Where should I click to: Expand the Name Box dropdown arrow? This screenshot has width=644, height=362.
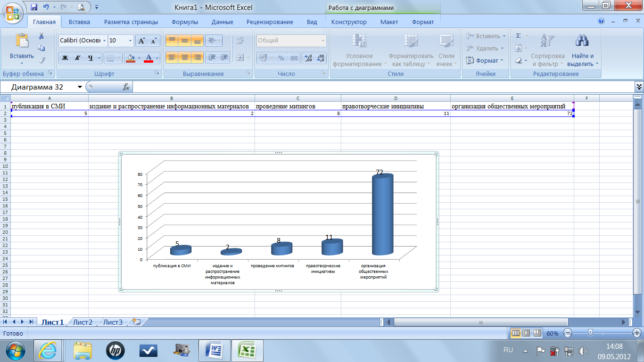(80, 87)
